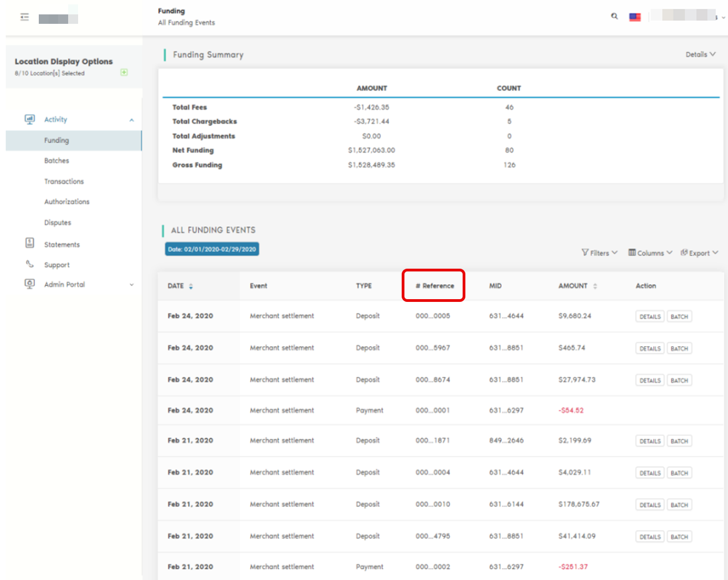This screenshot has height=580, width=728.
Task: Open search via magnifier icon
Action: (x=614, y=16)
